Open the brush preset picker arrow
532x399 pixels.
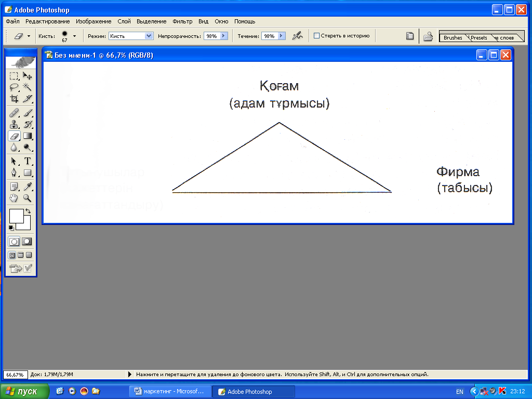coord(74,36)
